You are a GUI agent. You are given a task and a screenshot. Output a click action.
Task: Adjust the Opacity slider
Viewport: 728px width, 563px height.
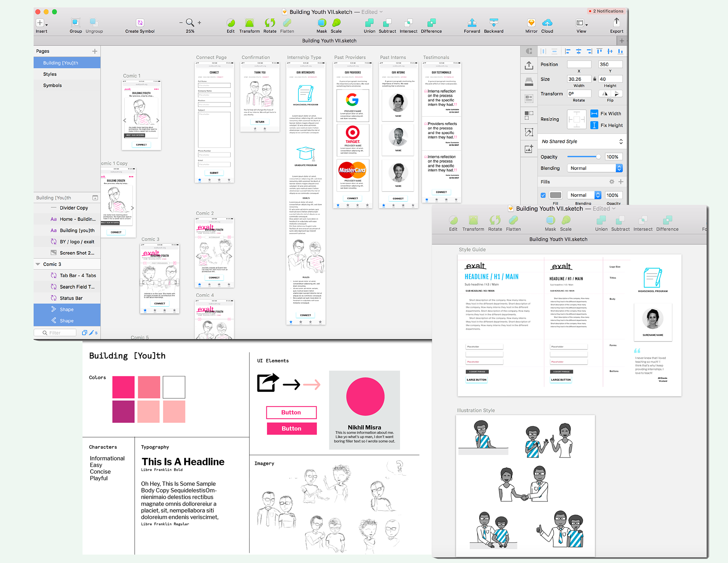click(x=584, y=157)
